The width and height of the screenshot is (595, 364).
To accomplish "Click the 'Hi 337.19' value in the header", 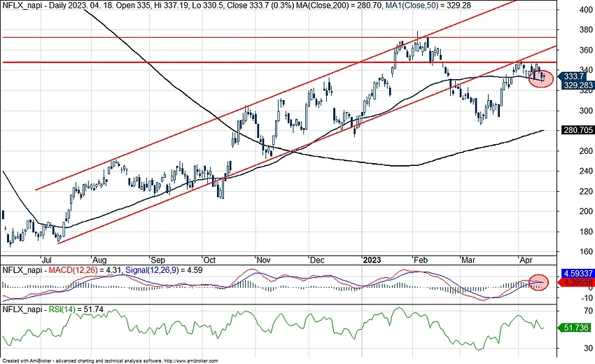I will click(171, 6).
